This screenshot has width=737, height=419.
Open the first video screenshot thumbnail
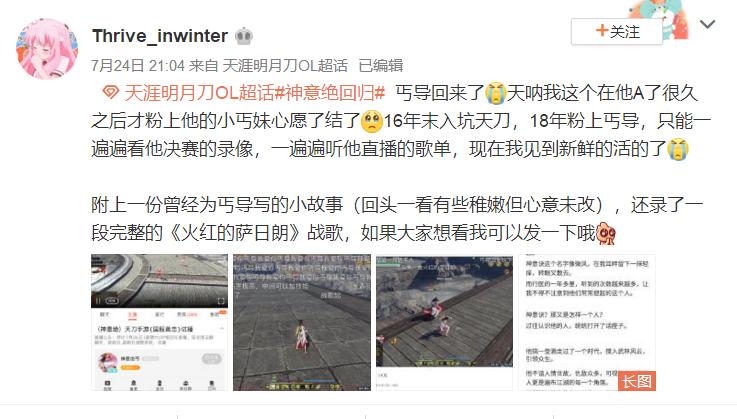pyautogui.click(x=159, y=323)
